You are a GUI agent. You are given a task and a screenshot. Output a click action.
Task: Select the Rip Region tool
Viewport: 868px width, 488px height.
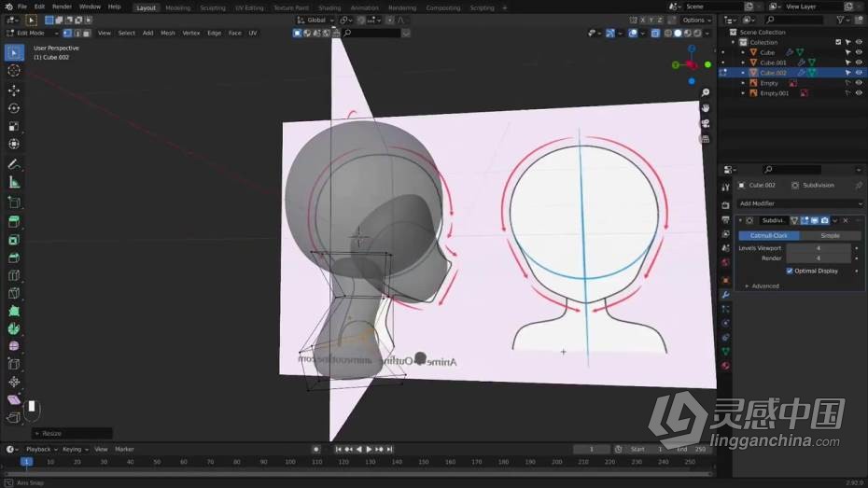tap(14, 417)
